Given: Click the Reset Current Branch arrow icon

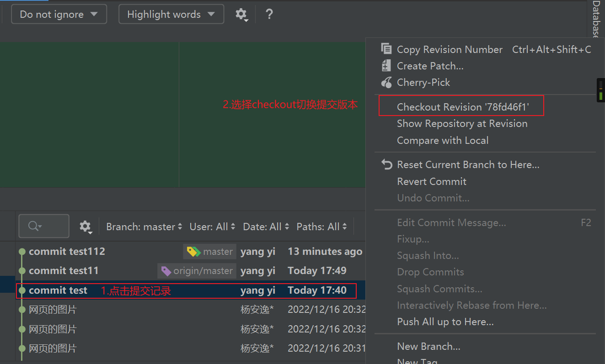Looking at the screenshot, I should (x=387, y=164).
